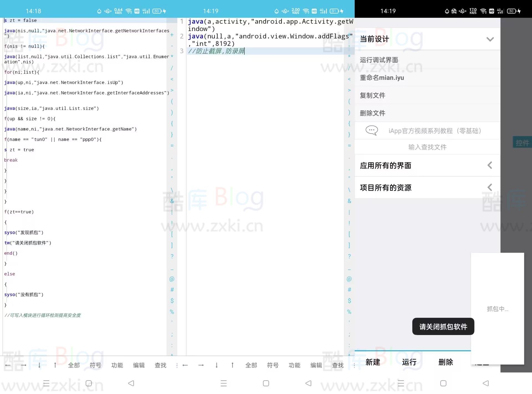Screen dimensions: 532x394
Task: Insert the @ symbol from the symbol sidebar
Action: click(172, 279)
